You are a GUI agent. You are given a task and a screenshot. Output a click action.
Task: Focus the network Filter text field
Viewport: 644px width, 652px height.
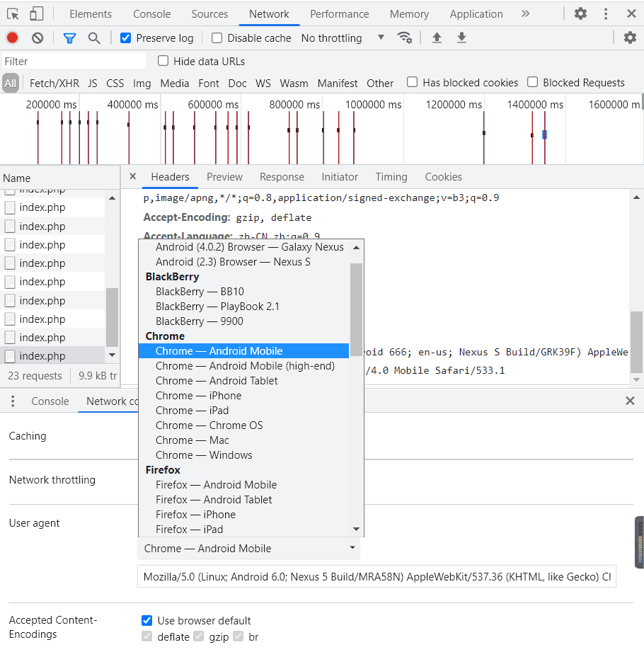[74, 61]
